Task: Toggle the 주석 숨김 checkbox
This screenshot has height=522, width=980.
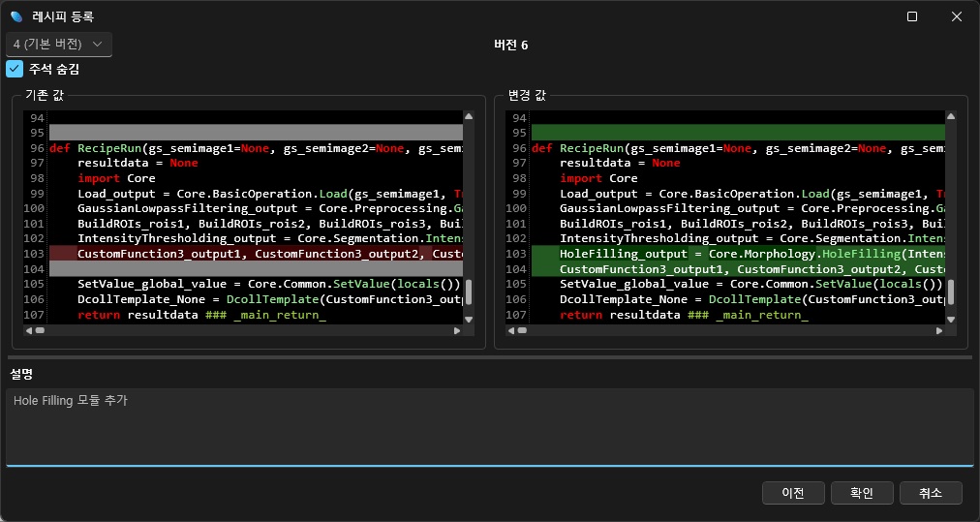Action: [x=15, y=69]
